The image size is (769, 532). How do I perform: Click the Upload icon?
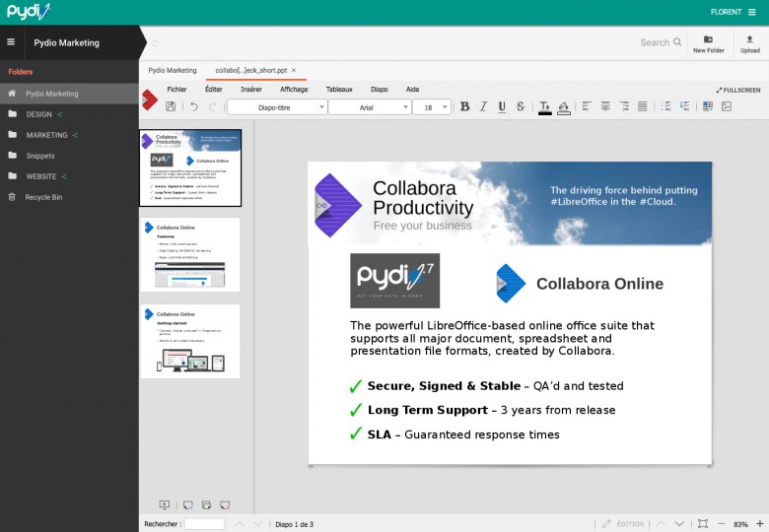pos(749,43)
